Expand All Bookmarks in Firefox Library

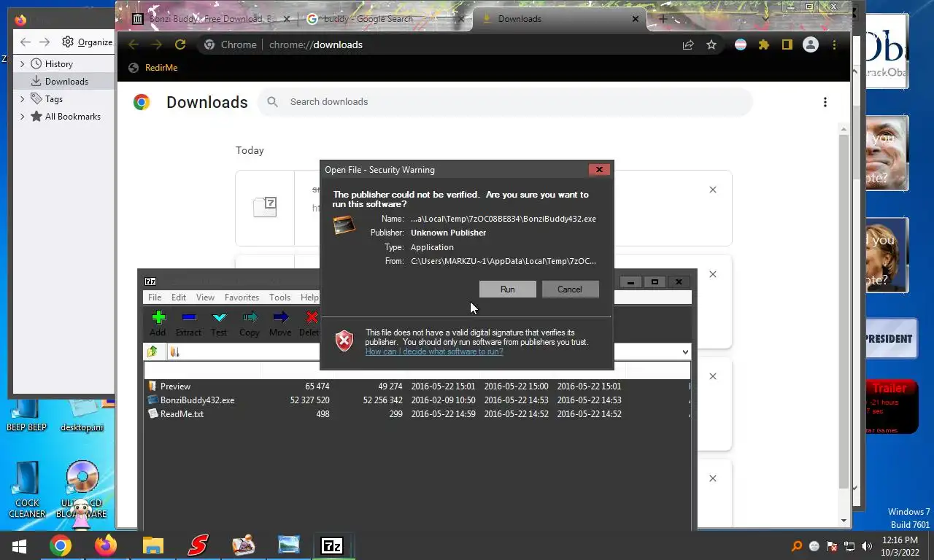point(22,117)
